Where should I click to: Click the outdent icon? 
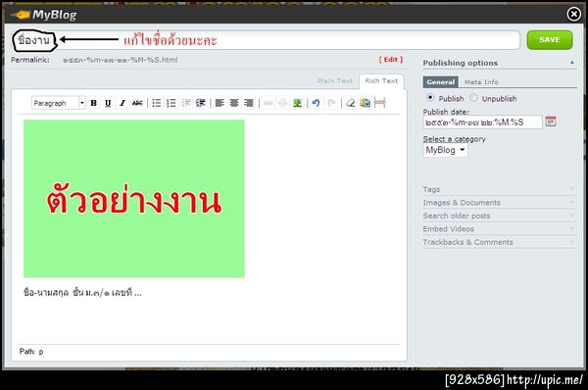point(186,103)
